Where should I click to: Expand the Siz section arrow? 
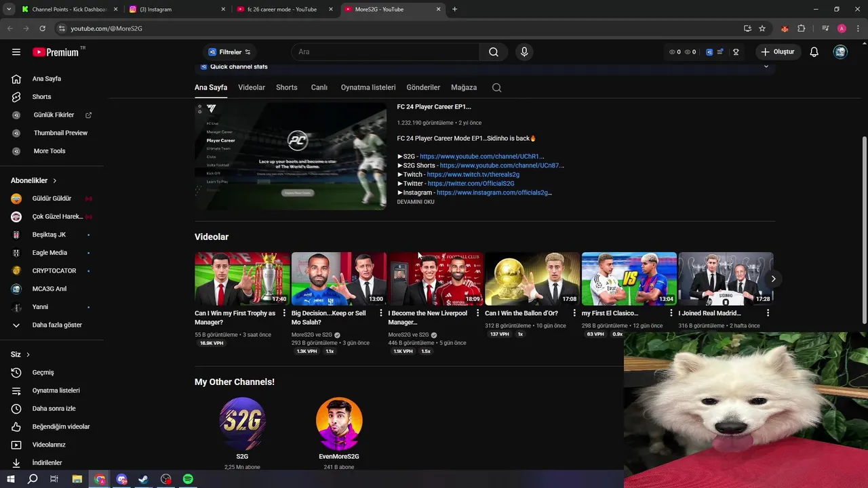[28, 354]
